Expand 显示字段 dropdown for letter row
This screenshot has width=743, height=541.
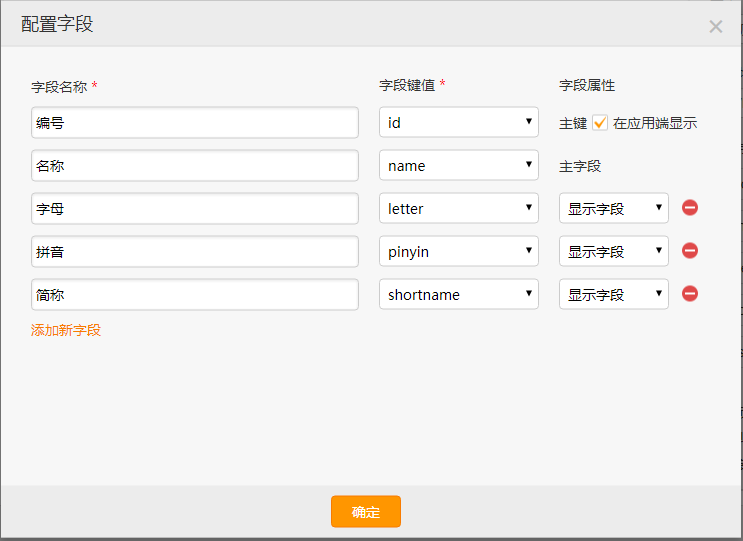(614, 208)
